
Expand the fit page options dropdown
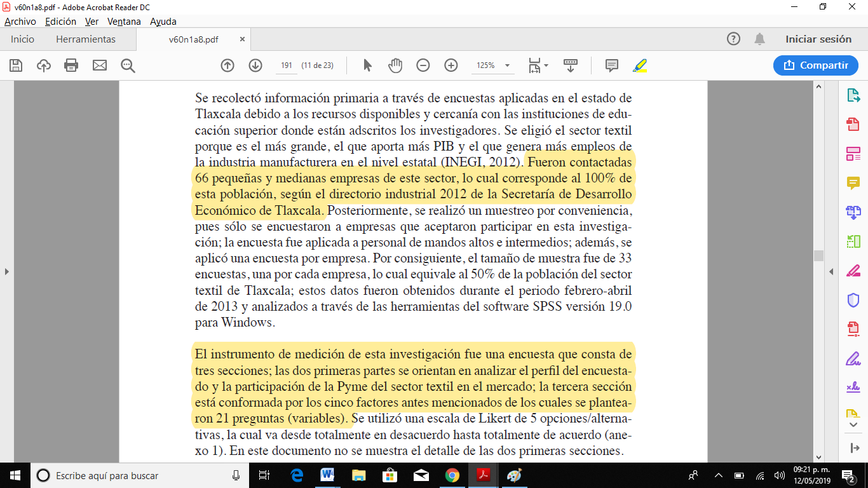[546, 65]
